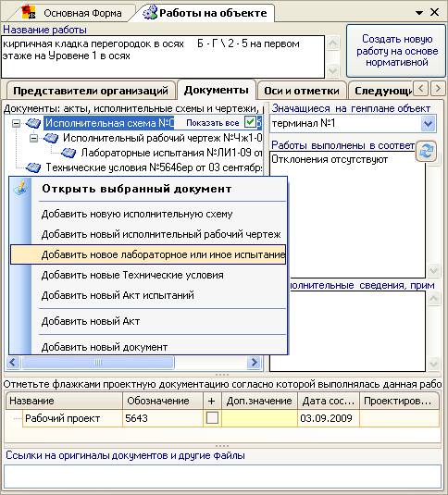Click the Основная Форма tab icon
The width and height of the screenshot is (448, 495).
pos(29,13)
